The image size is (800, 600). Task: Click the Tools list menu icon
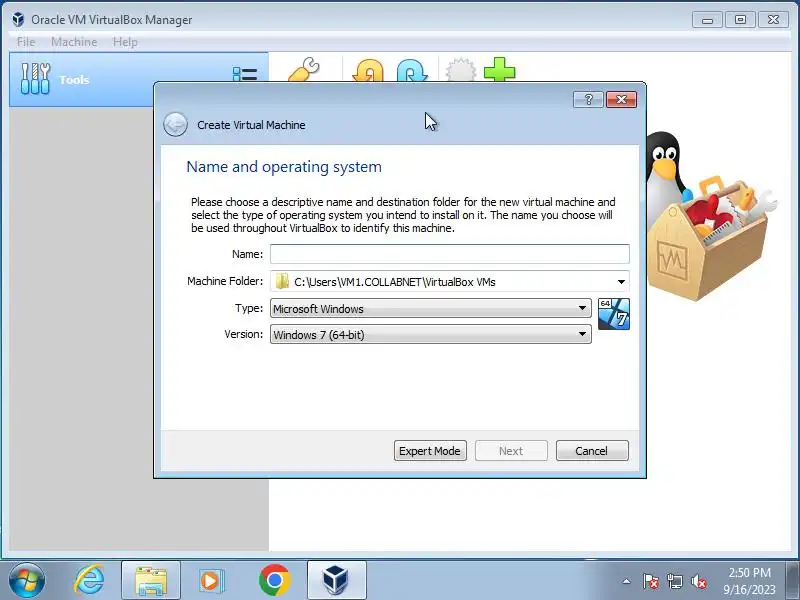[x=245, y=74]
